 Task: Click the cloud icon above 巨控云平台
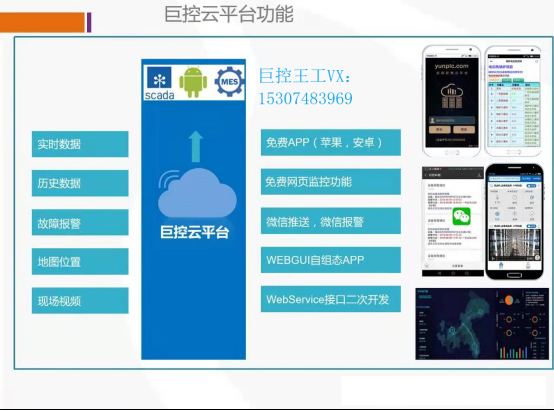click(197, 194)
